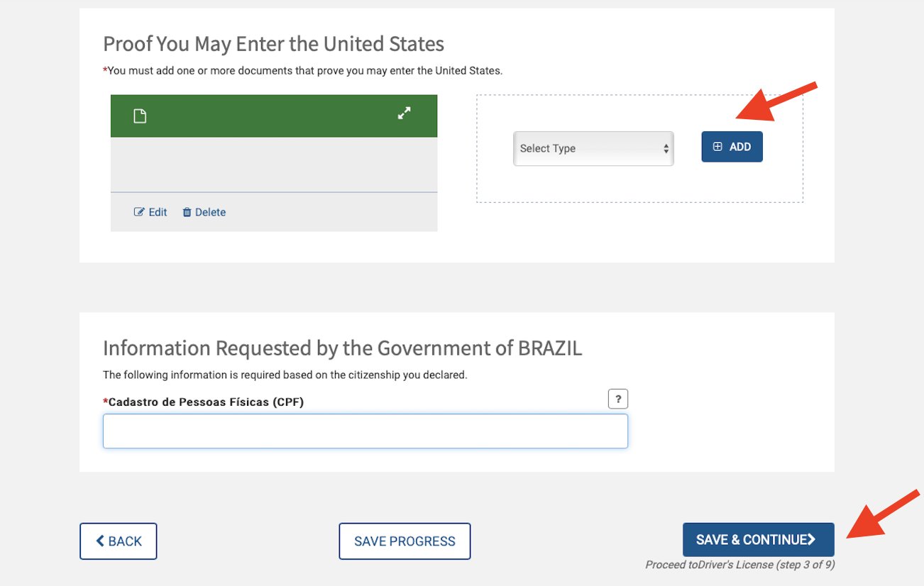Click the document page icon in green header
The image size is (924, 586).
(x=140, y=116)
